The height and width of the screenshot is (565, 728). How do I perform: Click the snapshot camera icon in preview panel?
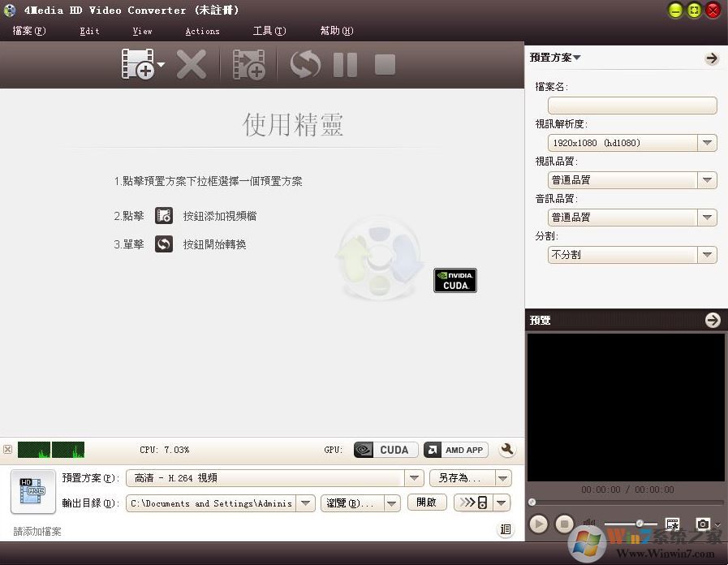pos(703,524)
